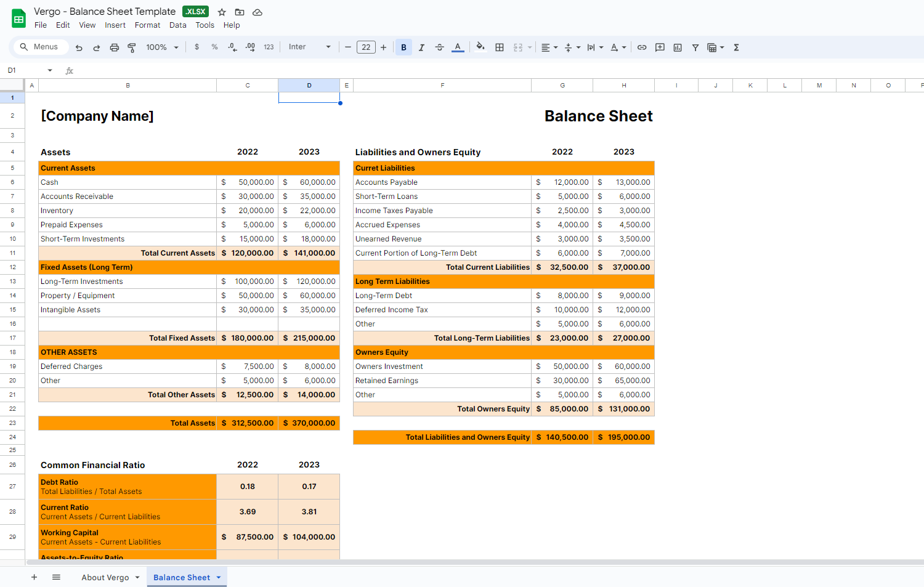Screen dimensions: 924x587
Task: Open the Data menu
Action: pos(177,25)
